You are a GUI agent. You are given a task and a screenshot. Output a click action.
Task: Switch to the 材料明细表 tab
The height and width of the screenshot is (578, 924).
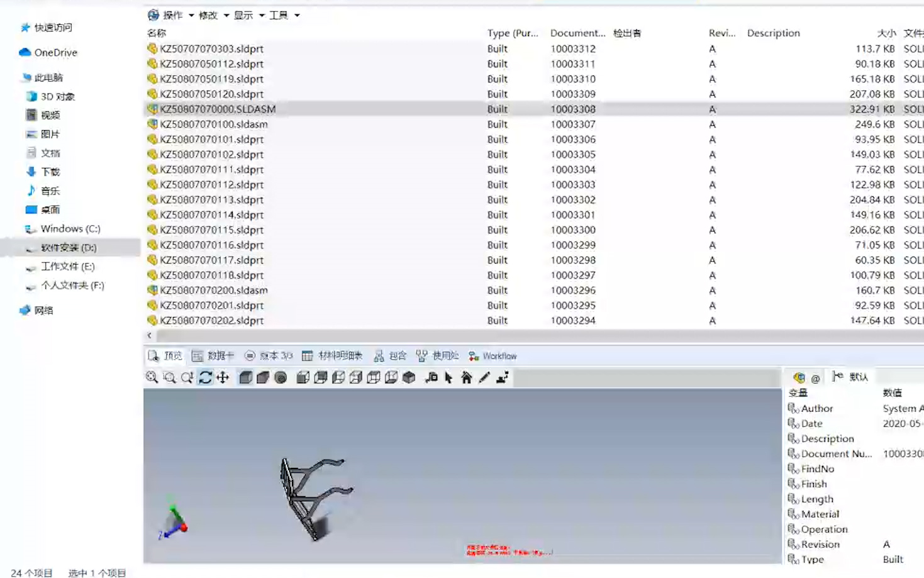(x=342, y=355)
